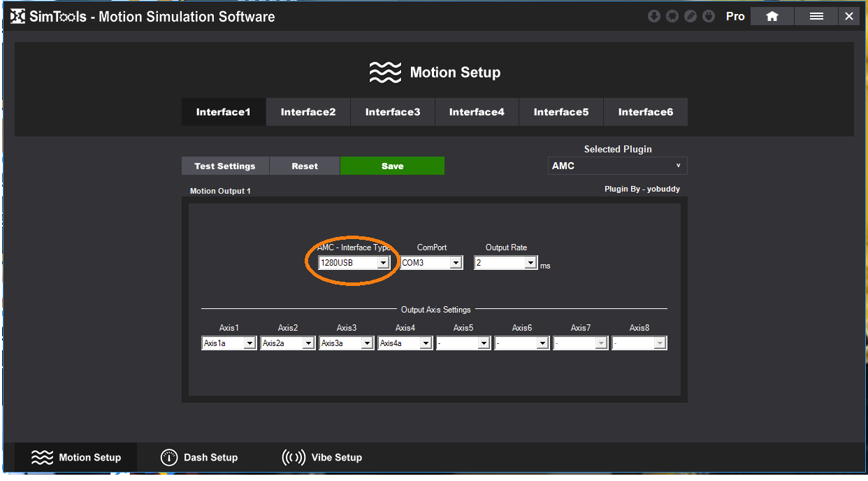
Task: Switch to the Interface2 tab
Action: click(308, 112)
